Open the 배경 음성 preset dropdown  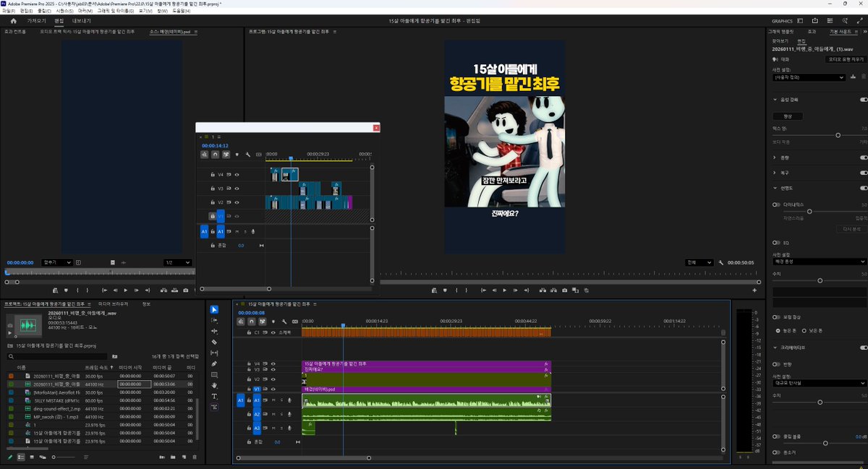(x=820, y=262)
